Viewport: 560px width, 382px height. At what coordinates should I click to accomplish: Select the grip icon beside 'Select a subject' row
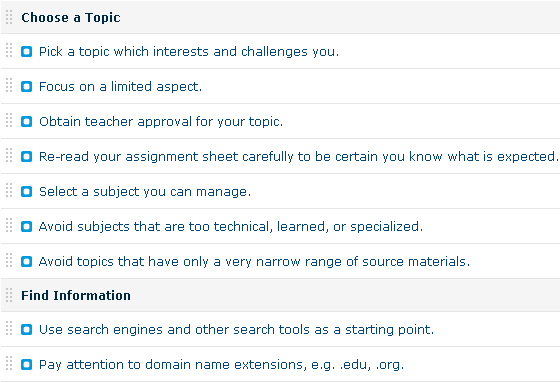[9, 190]
